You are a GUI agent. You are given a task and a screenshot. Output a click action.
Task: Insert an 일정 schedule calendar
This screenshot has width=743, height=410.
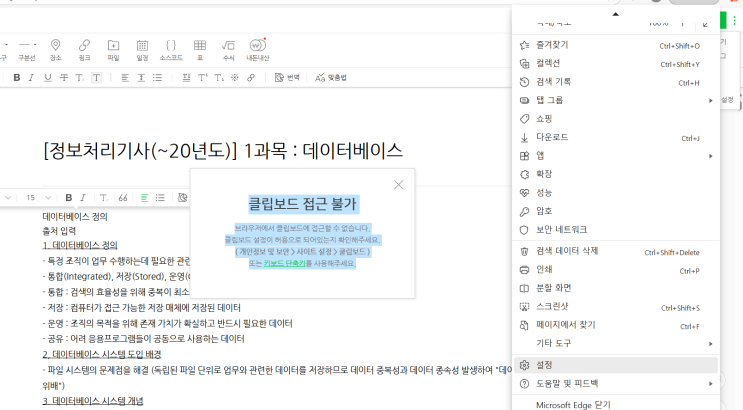[142, 50]
